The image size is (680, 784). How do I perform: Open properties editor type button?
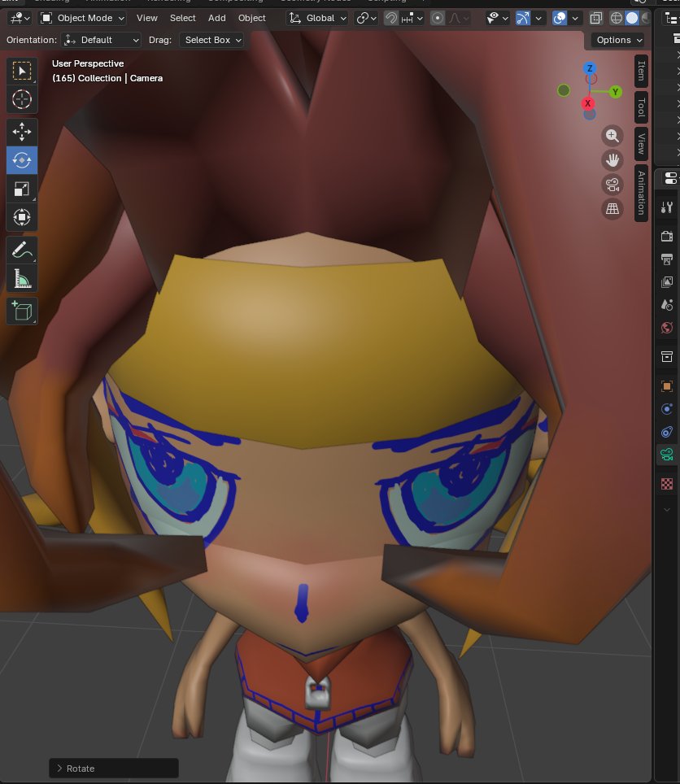(671, 178)
